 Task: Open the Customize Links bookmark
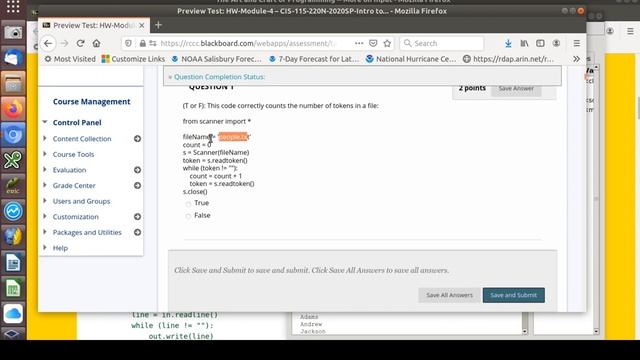133,59
